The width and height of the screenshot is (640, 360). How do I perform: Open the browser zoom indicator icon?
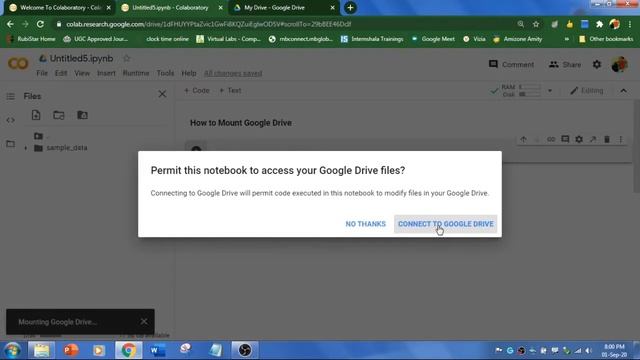[x=521, y=24]
